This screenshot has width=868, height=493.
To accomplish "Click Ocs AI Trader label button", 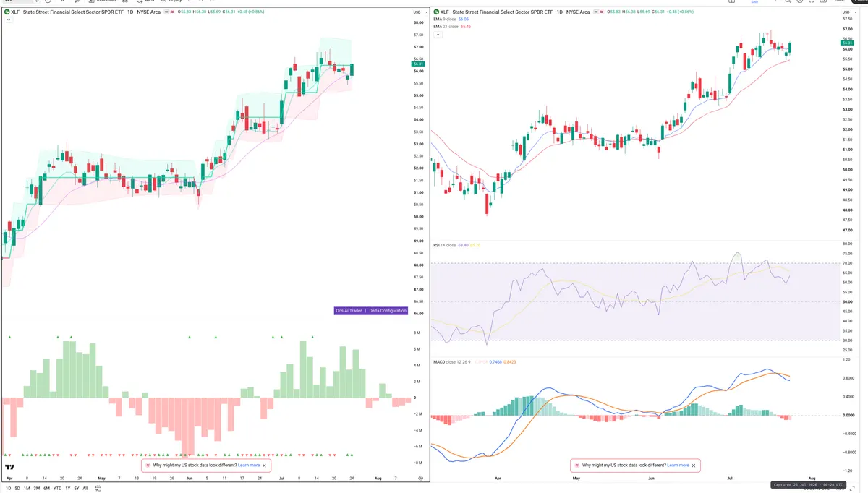I will pos(349,310).
